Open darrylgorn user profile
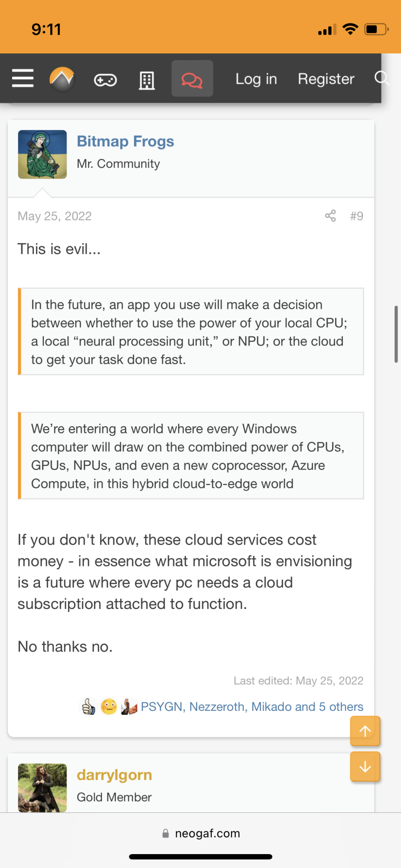The width and height of the screenshot is (401, 868). tap(114, 775)
